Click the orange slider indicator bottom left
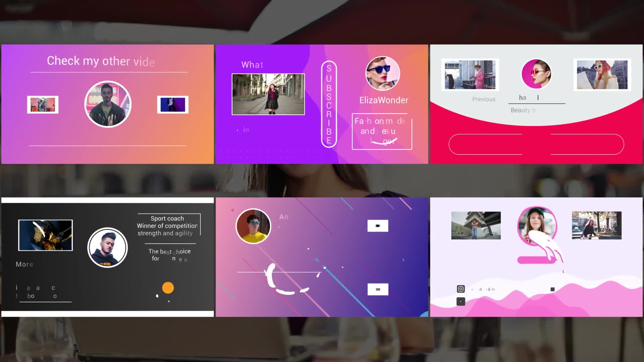 pos(168,288)
